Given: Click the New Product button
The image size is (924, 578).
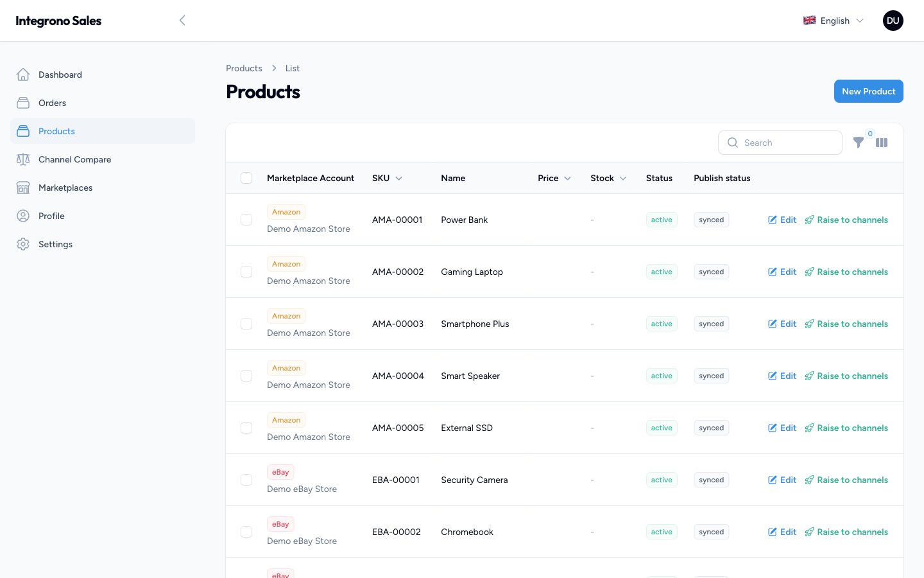Looking at the screenshot, I should tap(869, 91).
